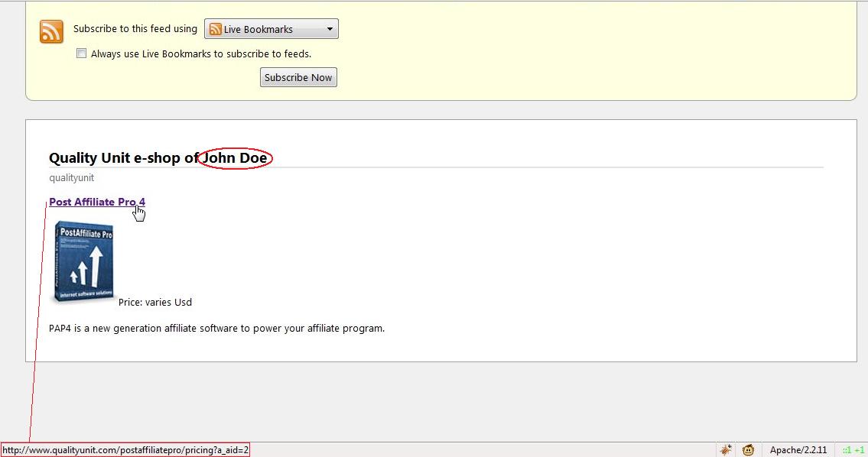868x457 pixels.
Task: Open the Post Affiliate Pro 4 link
Action: 97,202
